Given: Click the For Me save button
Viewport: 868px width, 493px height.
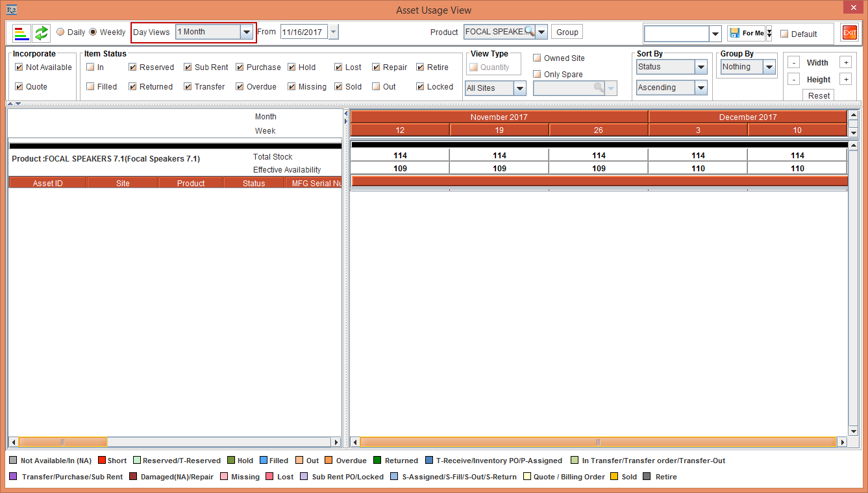Looking at the screenshot, I should [x=747, y=33].
